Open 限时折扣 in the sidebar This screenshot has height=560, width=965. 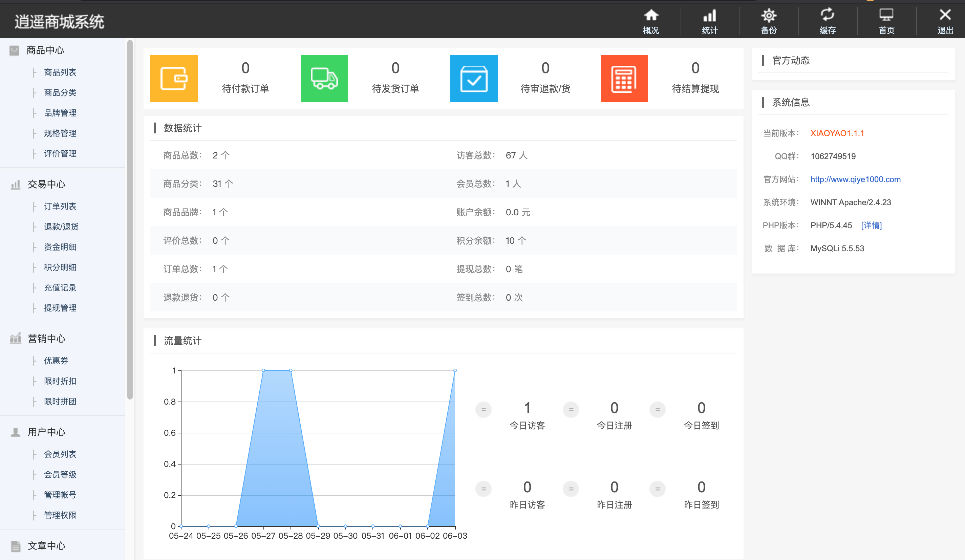[60, 381]
